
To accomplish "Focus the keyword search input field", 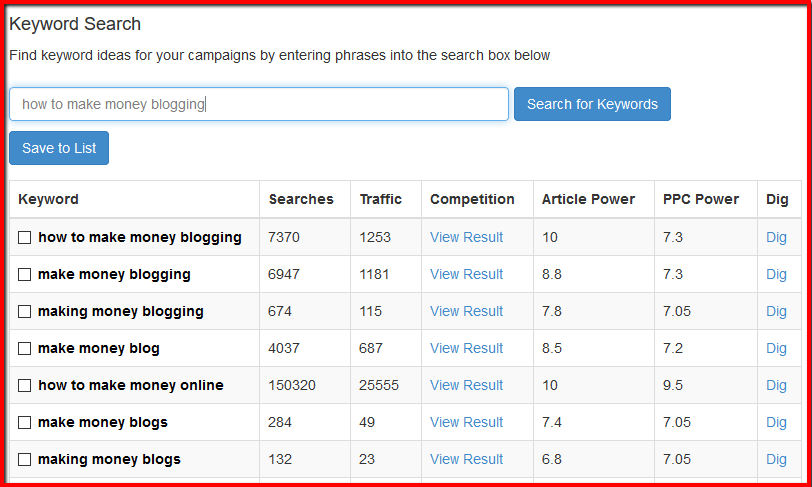I will click(x=259, y=104).
